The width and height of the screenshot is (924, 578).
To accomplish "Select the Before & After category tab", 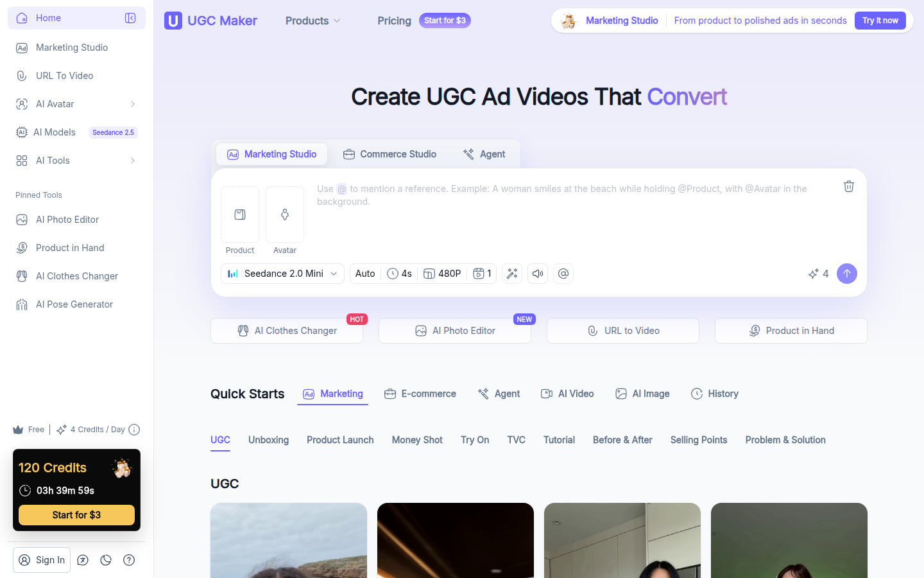I will (x=622, y=440).
